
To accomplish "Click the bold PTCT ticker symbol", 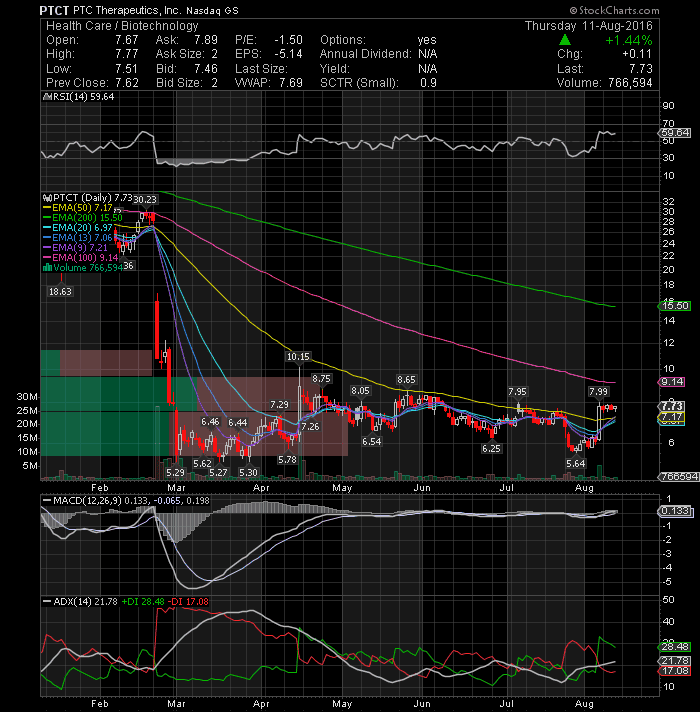I will (54, 10).
